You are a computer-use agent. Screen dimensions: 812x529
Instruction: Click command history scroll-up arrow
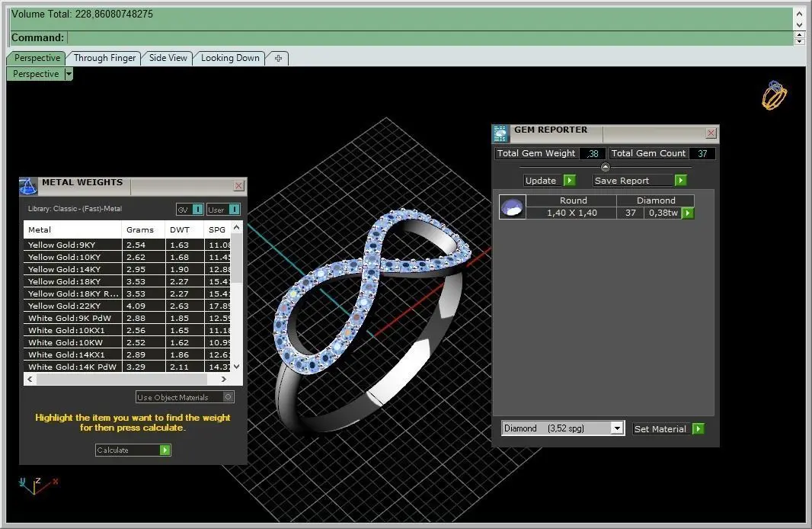(799, 13)
